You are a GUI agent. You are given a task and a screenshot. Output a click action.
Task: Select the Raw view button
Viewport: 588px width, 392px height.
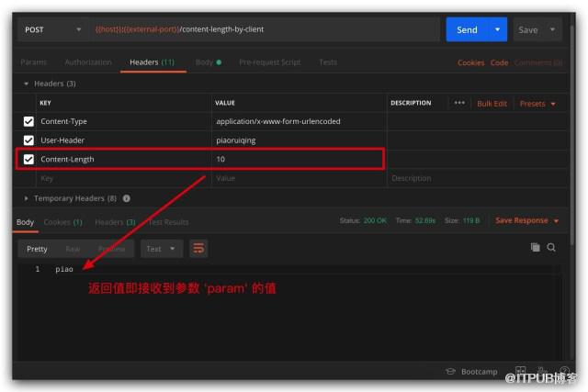pyautogui.click(x=73, y=249)
